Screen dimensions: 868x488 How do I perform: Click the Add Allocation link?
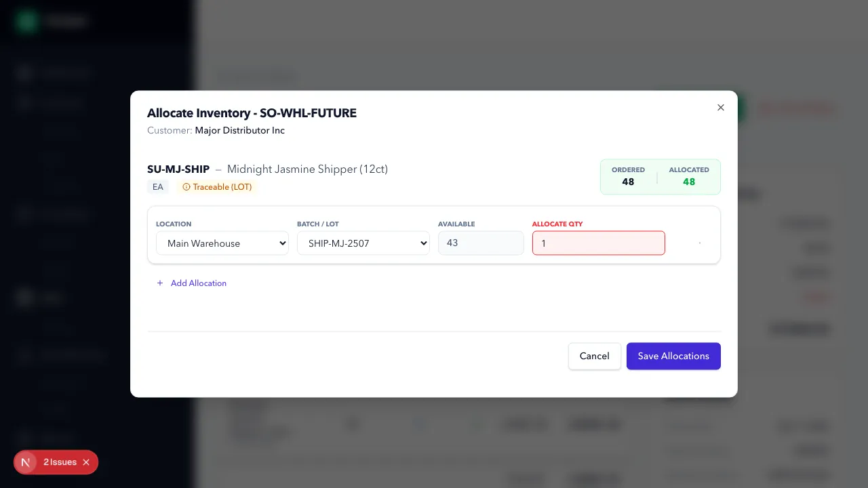coord(198,283)
